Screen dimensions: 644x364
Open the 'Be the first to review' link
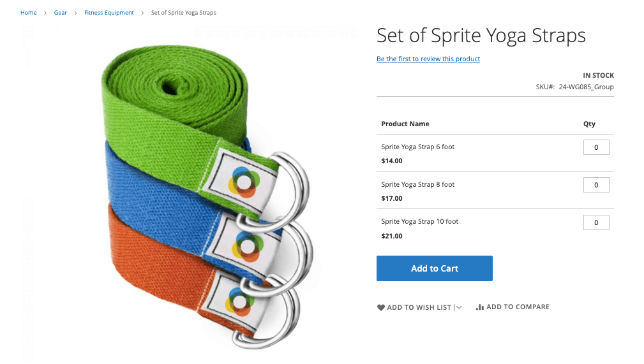tap(428, 59)
